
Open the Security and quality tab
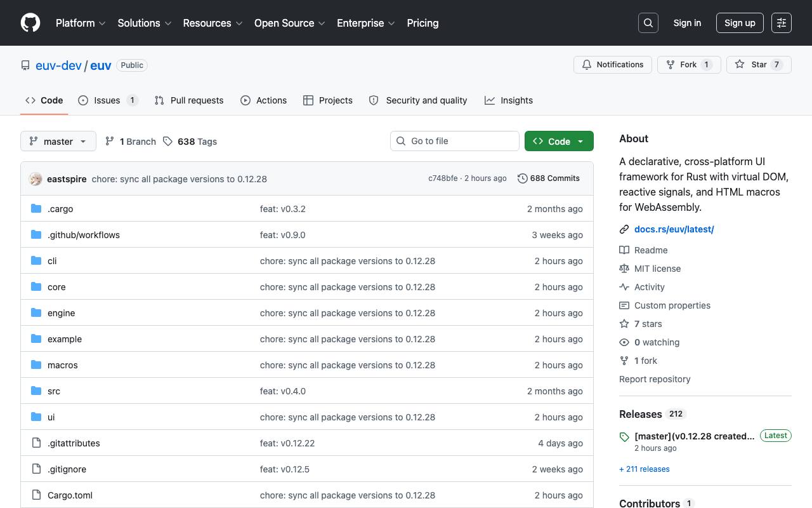click(x=418, y=100)
